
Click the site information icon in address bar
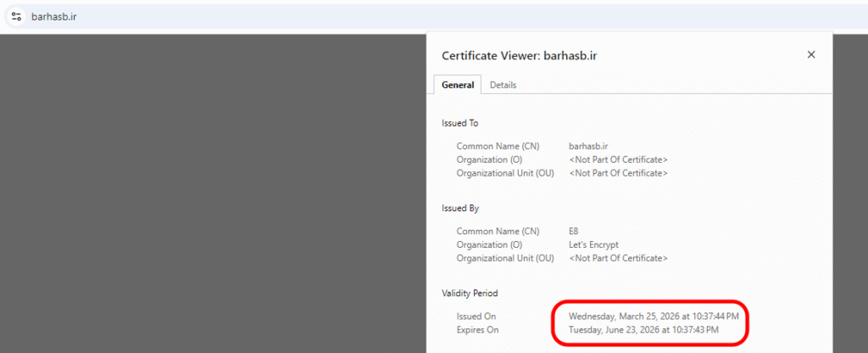pos(16,16)
